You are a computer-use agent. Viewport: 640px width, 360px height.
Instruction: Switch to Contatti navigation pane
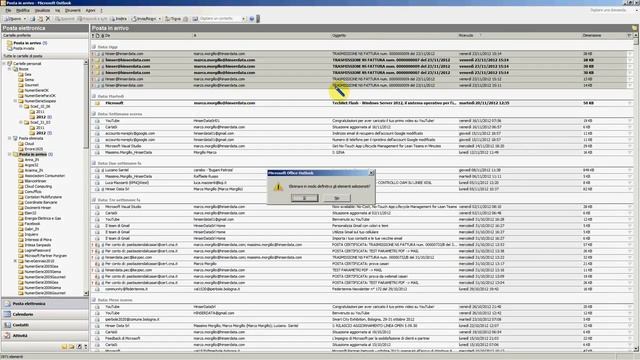click(x=44, y=325)
